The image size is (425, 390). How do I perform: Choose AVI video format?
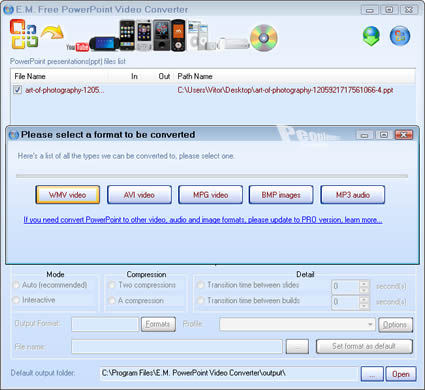(139, 195)
